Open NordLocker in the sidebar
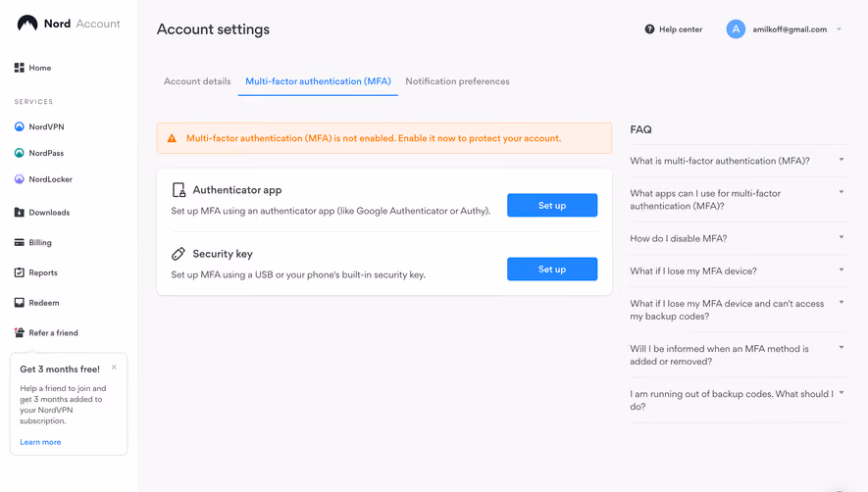The image size is (868, 492). 50,179
